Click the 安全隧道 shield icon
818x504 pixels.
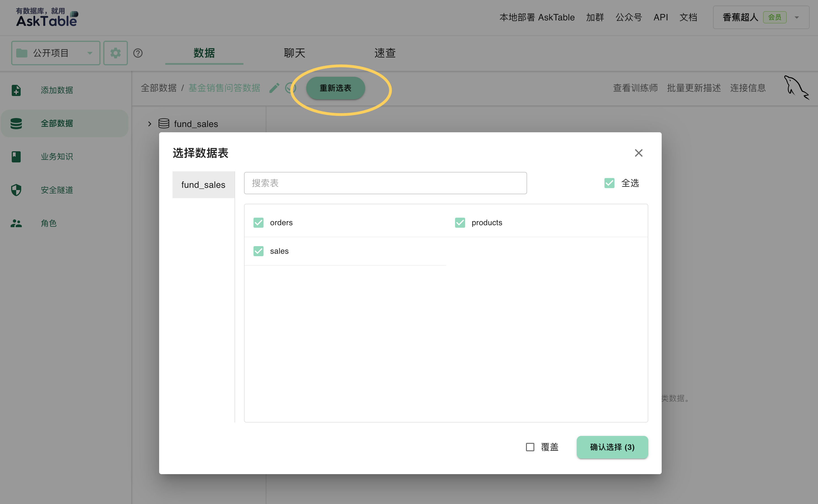click(16, 190)
